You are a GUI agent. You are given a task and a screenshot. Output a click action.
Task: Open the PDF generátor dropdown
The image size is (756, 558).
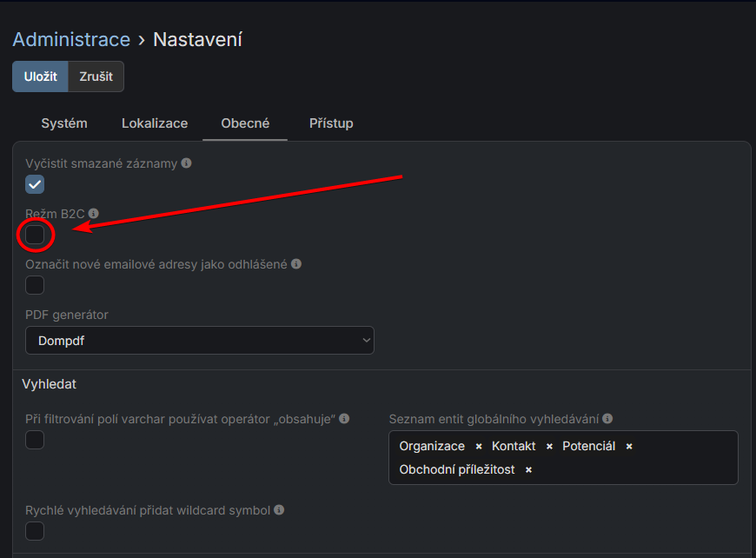pos(200,340)
